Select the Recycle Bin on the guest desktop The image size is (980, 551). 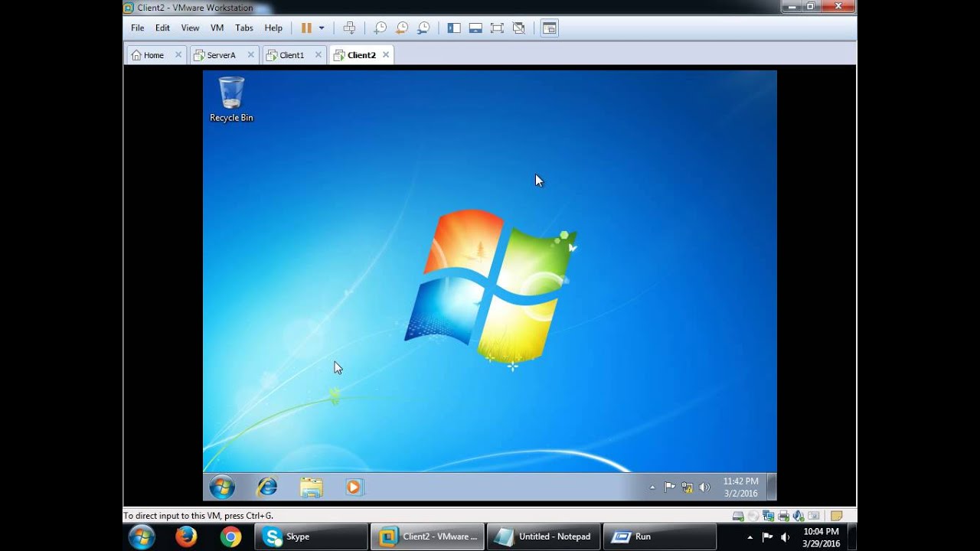(x=231, y=99)
